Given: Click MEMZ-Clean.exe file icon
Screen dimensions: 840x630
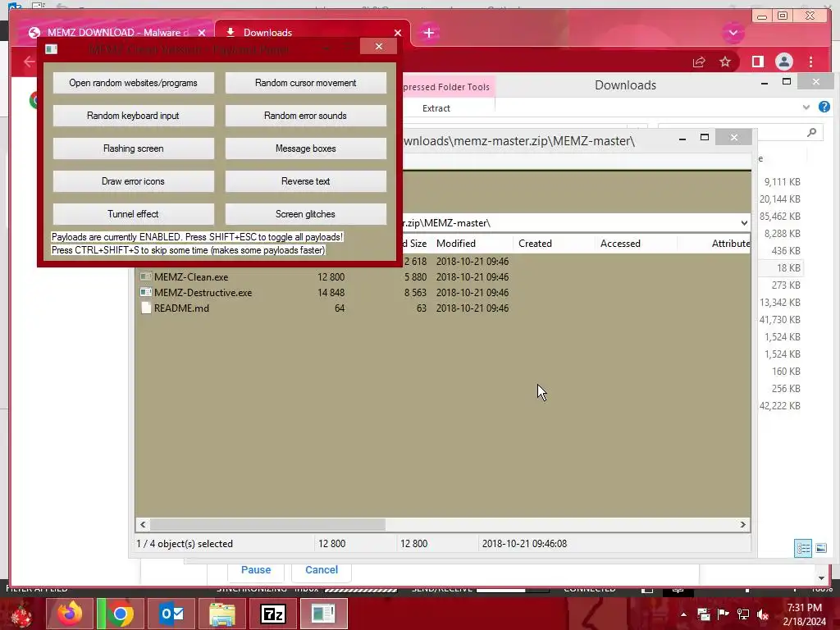Looking at the screenshot, I should tap(145, 277).
